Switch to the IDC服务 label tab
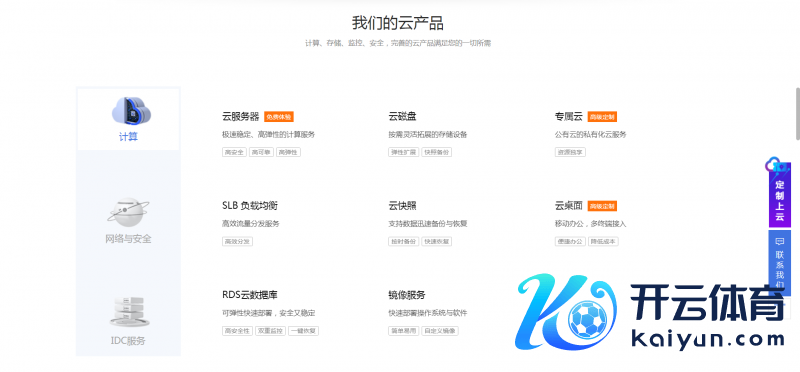Screen dimensions: 800x372 128,340
